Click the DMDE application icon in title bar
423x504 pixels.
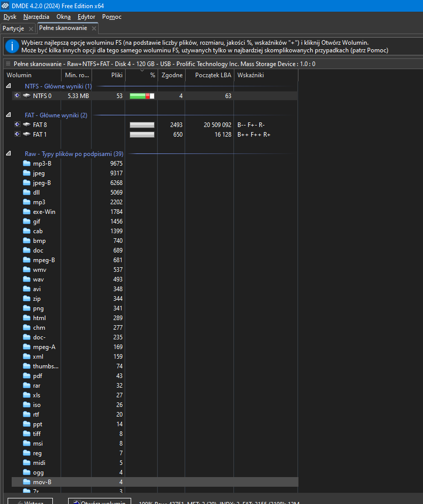pyautogui.click(x=5, y=6)
